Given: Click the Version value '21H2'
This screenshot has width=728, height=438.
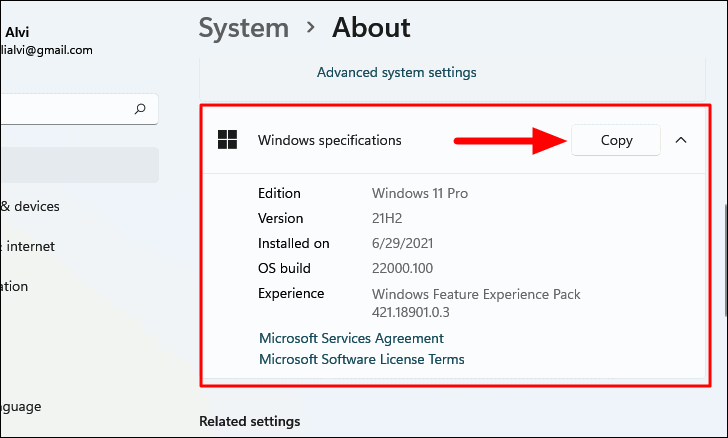Looking at the screenshot, I should (x=387, y=218).
